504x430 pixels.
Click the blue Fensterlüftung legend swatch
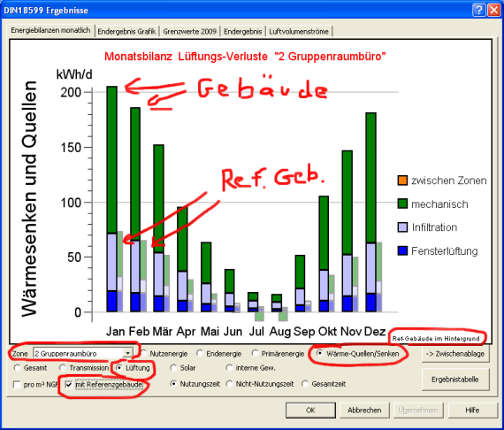click(402, 251)
